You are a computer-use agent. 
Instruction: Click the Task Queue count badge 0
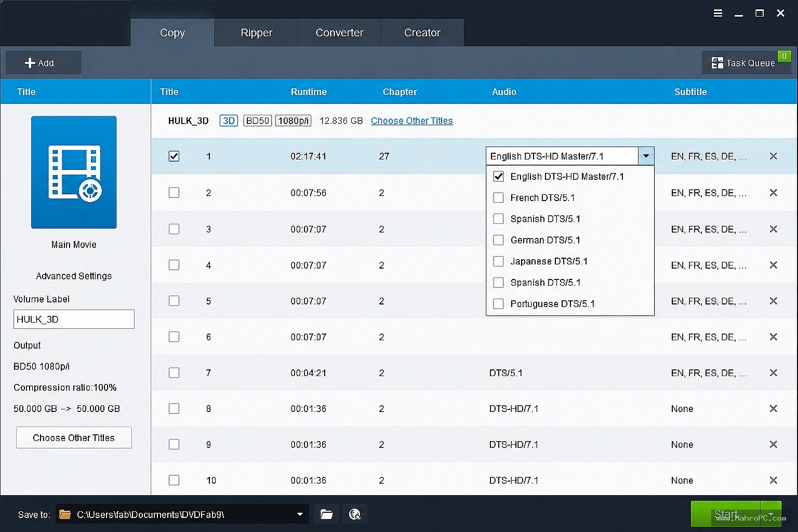[x=784, y=56]
